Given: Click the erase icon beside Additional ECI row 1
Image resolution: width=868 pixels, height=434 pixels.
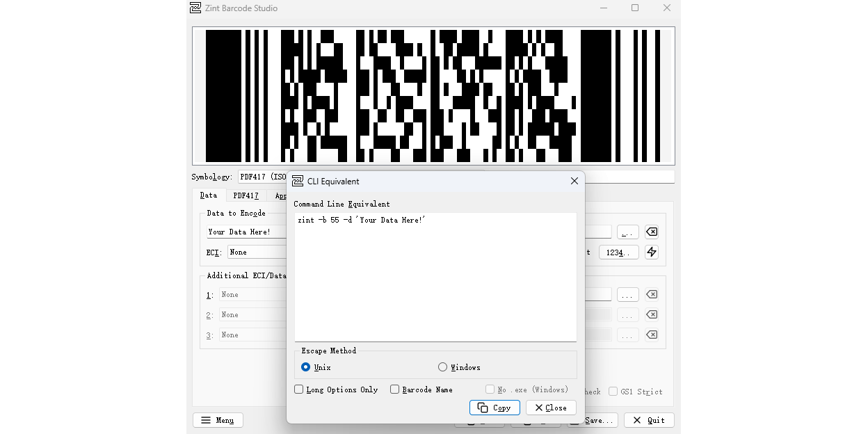Looking at the screenshot, I should (x=651, y=294).
